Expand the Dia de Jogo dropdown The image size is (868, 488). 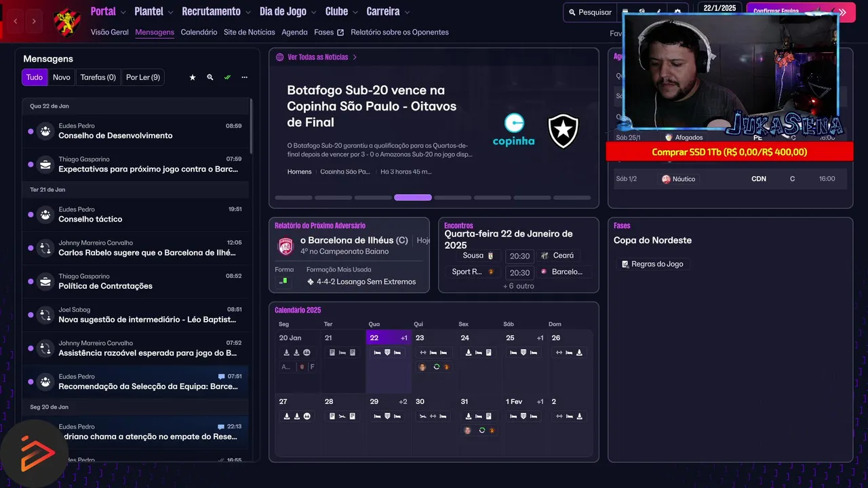[288, 12]
